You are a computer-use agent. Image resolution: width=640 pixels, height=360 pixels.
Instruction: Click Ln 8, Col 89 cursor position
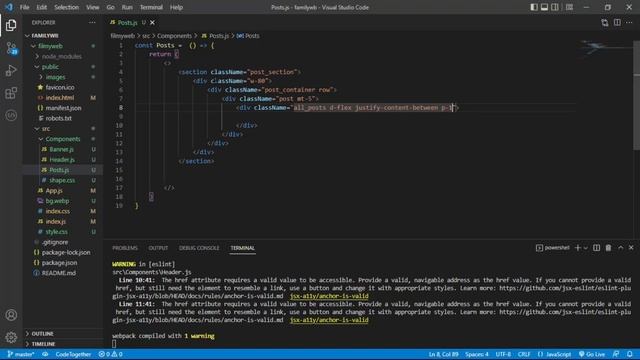point(443,354)
